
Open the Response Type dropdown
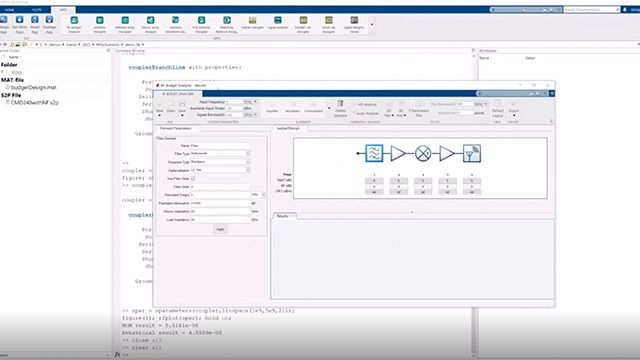tap(248, 162)
